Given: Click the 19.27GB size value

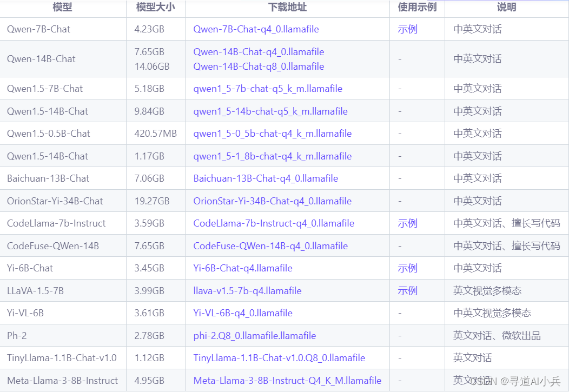Looking at the screenshot, I should click(151, 201).
